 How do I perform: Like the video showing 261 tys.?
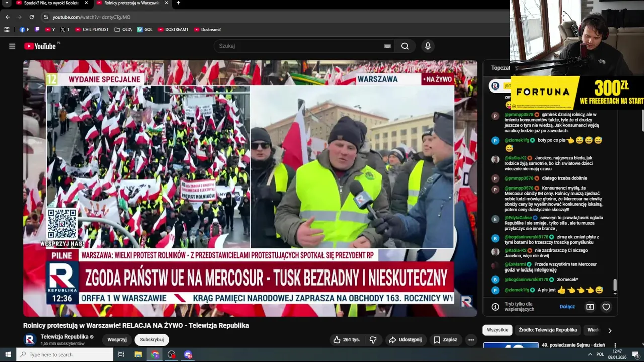click(x=347, y=340)
